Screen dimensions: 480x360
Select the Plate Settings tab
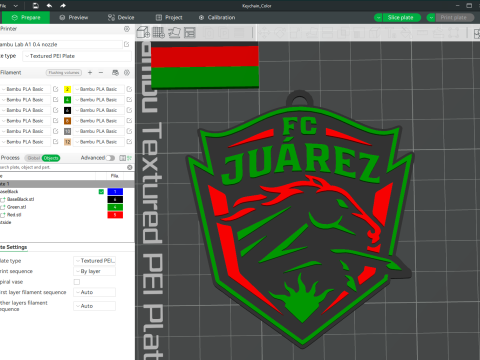pyautogui.click(x=13, y=247)
